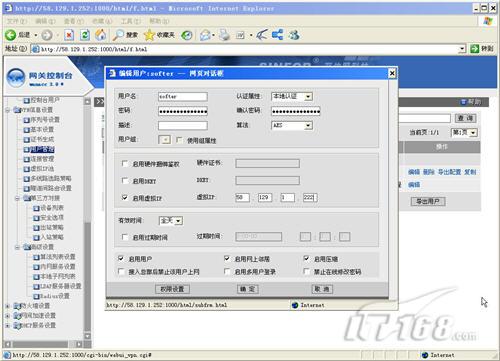Toggle the 启用压缩 checkbox
The height and width of the screenshot is (361, 500).
tap(307, 259)
